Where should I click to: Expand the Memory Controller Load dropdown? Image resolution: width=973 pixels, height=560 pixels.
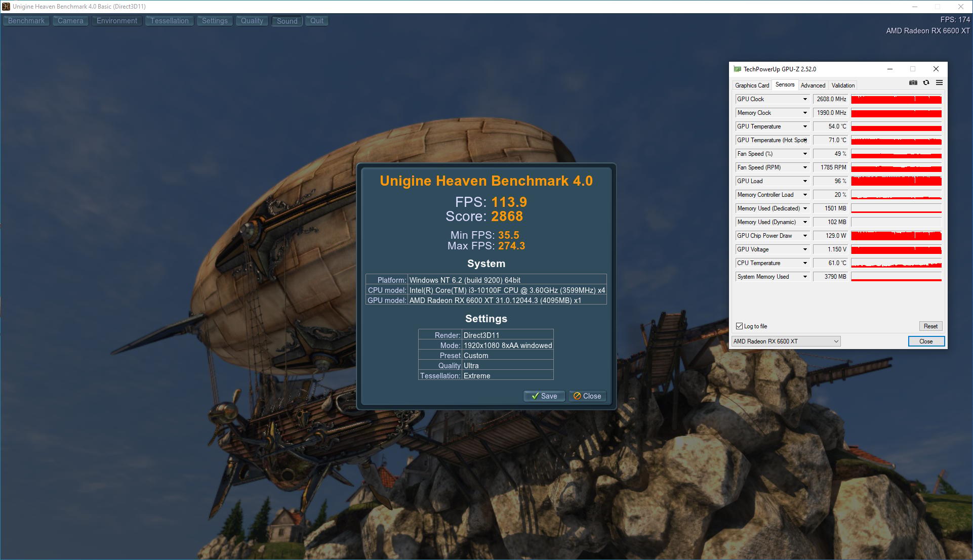[805, 195]
